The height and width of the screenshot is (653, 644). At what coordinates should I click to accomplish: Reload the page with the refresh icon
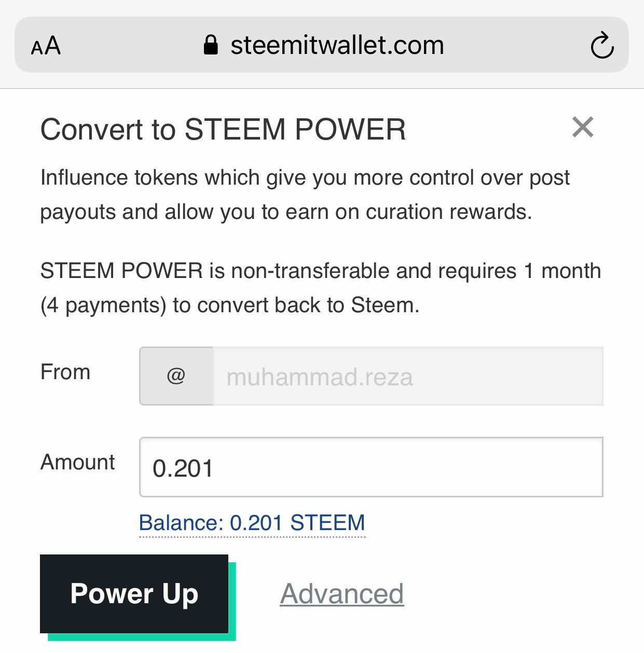602,46
